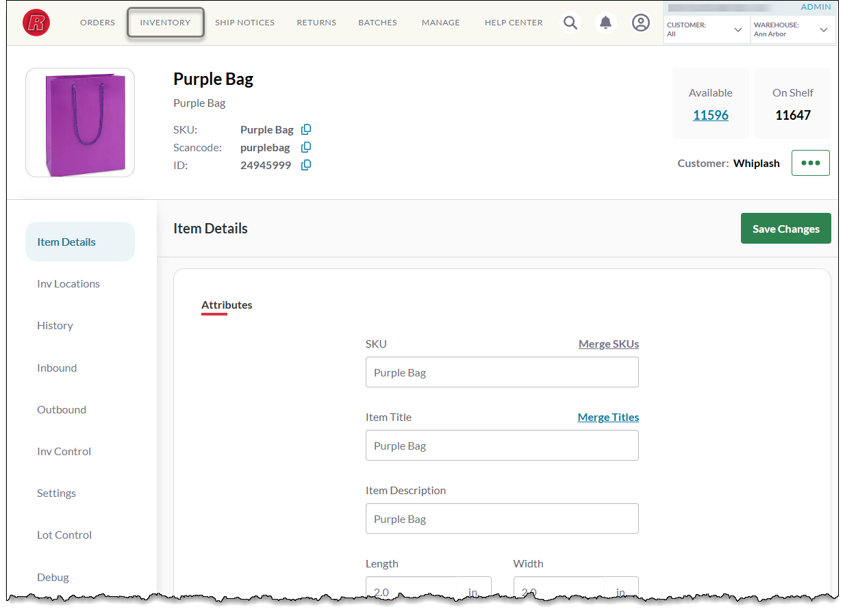
Task: Open the search magnifier
Action: click(x=570, y=22)
